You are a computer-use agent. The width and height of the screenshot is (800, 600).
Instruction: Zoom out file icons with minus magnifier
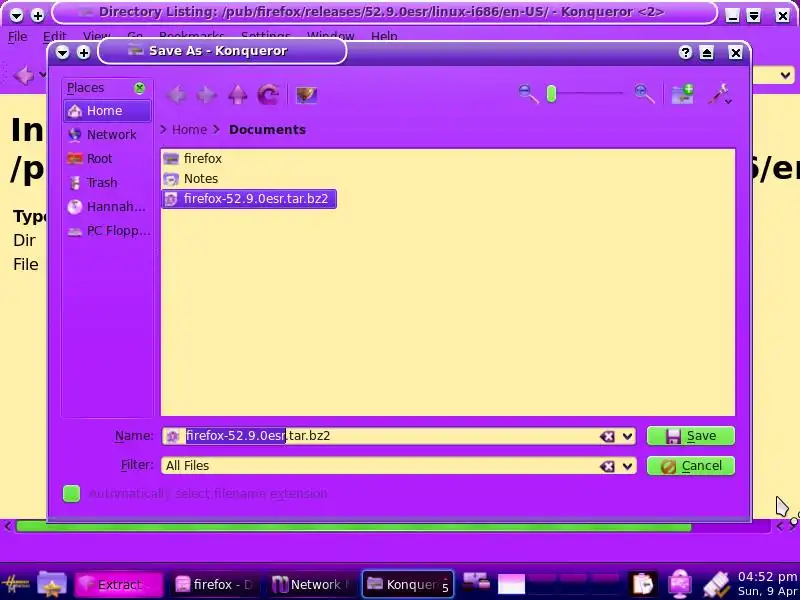tap(528, 94)
